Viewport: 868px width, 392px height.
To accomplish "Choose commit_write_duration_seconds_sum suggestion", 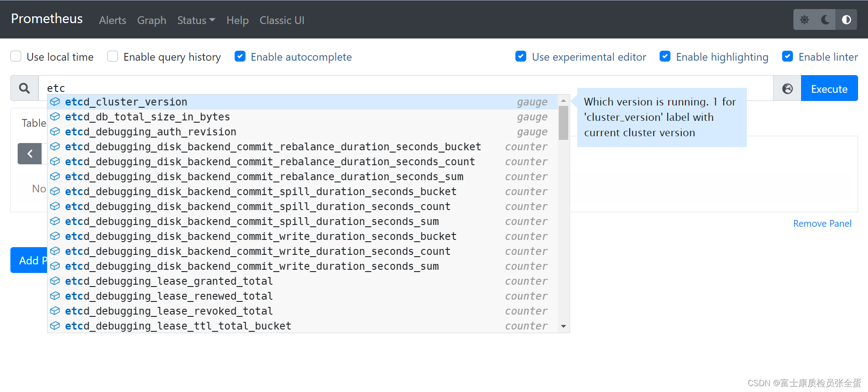I will click(x=302, y=266).
